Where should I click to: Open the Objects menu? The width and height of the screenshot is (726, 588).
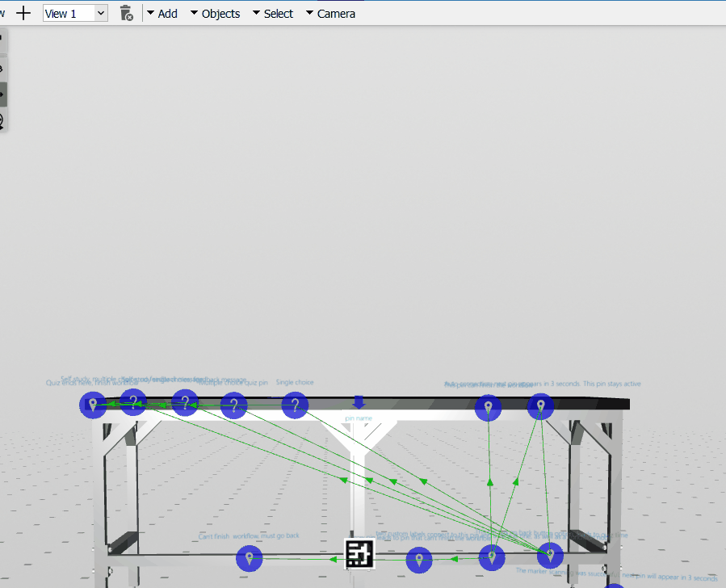(x=216, y=14)
